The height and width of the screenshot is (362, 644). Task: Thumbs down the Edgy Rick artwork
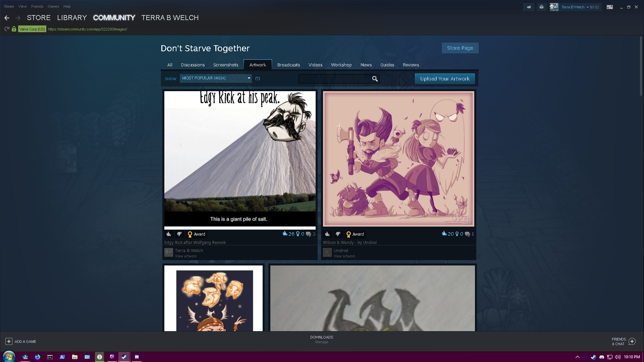(x=179, y=234)
